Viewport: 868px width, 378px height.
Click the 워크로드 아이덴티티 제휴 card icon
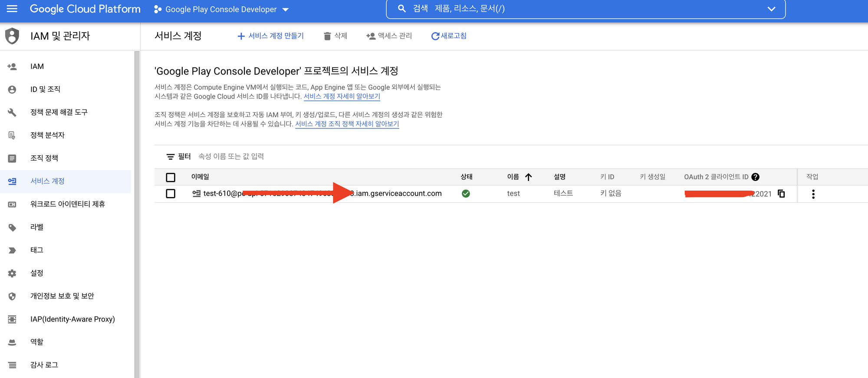[x=12, y=204]
